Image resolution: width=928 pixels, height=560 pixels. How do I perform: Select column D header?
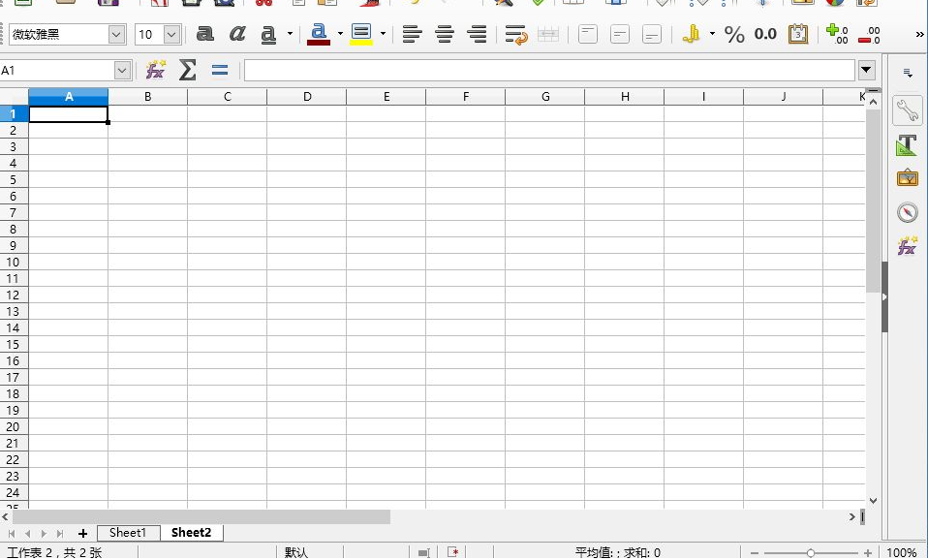tap(306, 97)
